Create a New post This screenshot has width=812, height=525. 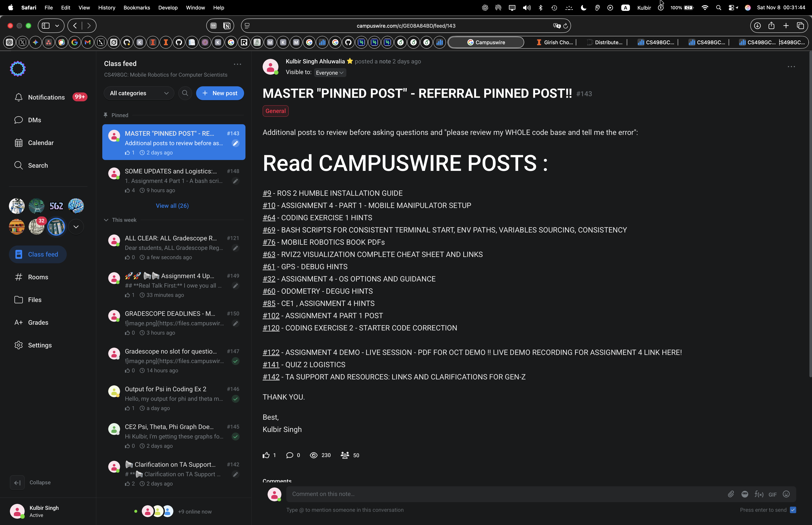[220, 93]
